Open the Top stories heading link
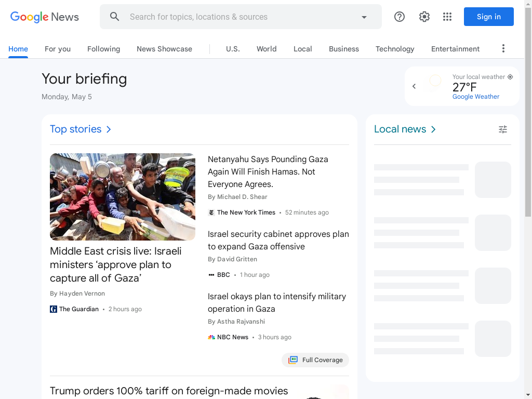Image resolution: width=532 pixels, height=399 pixels. (x=76, y=129)
